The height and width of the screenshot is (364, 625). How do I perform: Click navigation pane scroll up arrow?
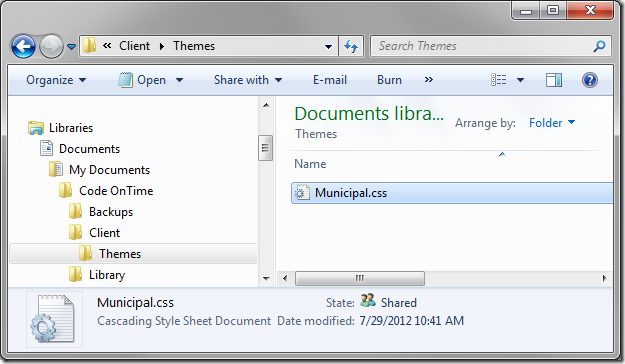point(266,105)
